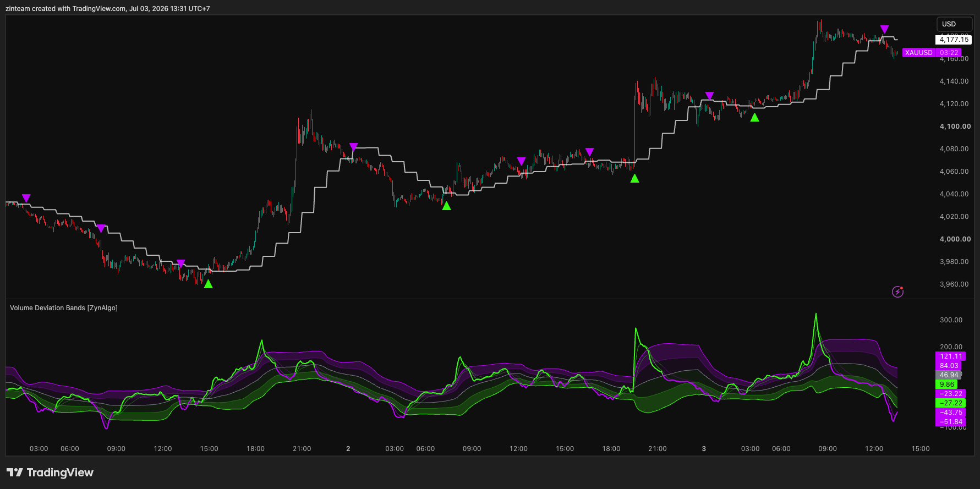This screenshot has height=489, width=980.
Task: Click the 3,980.00 price axis label
Action: click(x=954, y=262)
